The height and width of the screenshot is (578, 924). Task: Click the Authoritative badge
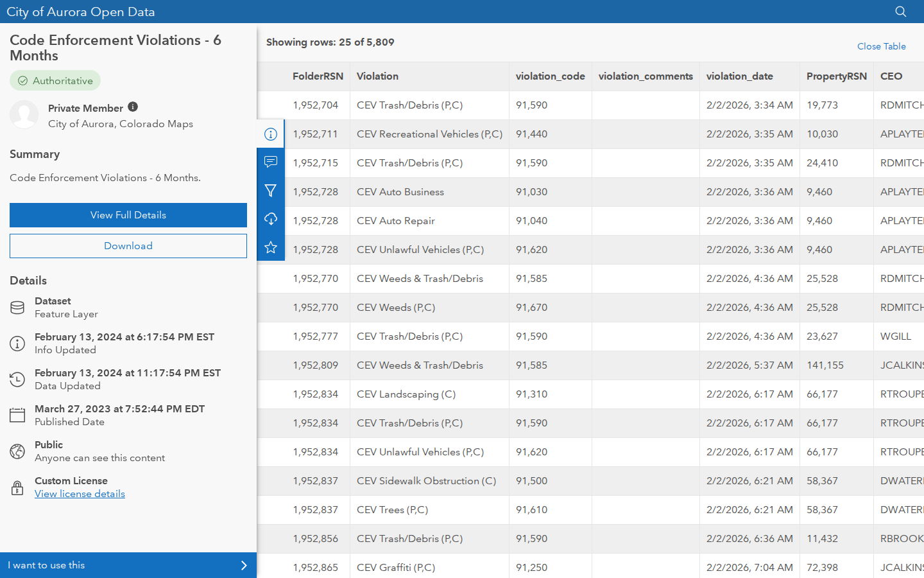55,80
